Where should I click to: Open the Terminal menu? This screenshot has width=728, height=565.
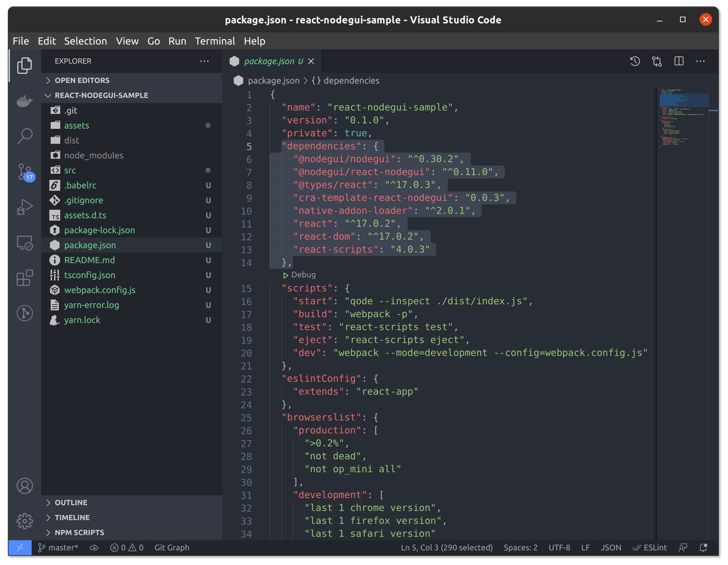click(x=215, y=41)
